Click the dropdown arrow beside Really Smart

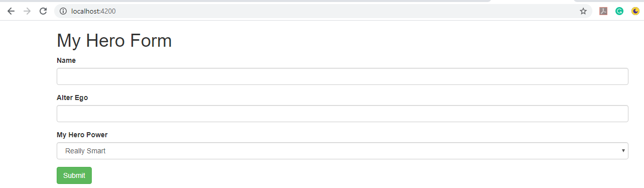click(623, 151)
